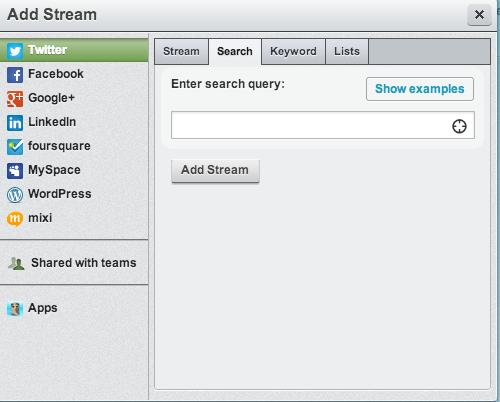
Task: Click the Facebook logo icon
Action: click(15, 75)
